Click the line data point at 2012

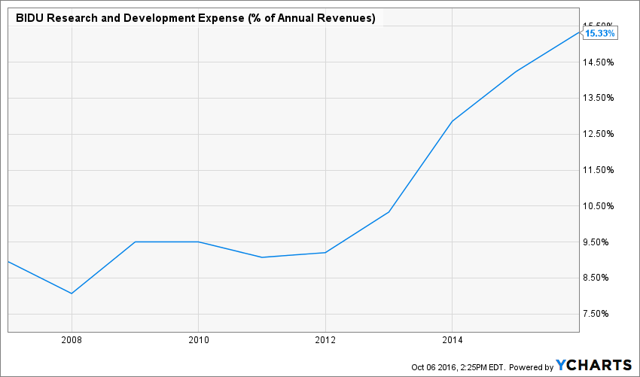pos(325,253)
